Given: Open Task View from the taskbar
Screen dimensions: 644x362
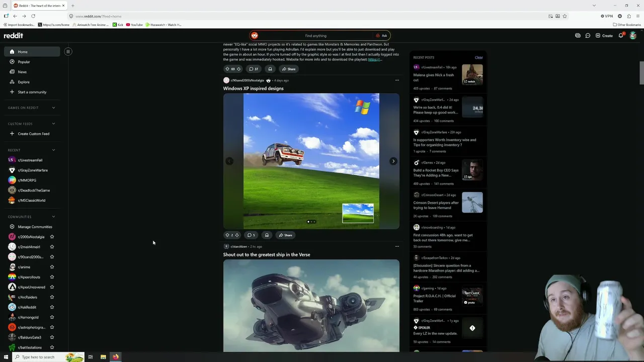Looking at the screenshot, I should click(x=91, y=357).
